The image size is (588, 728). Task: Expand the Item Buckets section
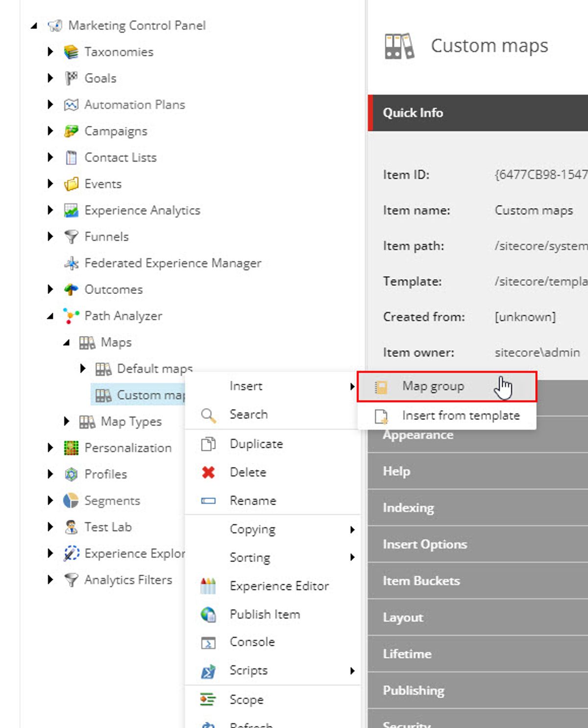click(478, 581)
